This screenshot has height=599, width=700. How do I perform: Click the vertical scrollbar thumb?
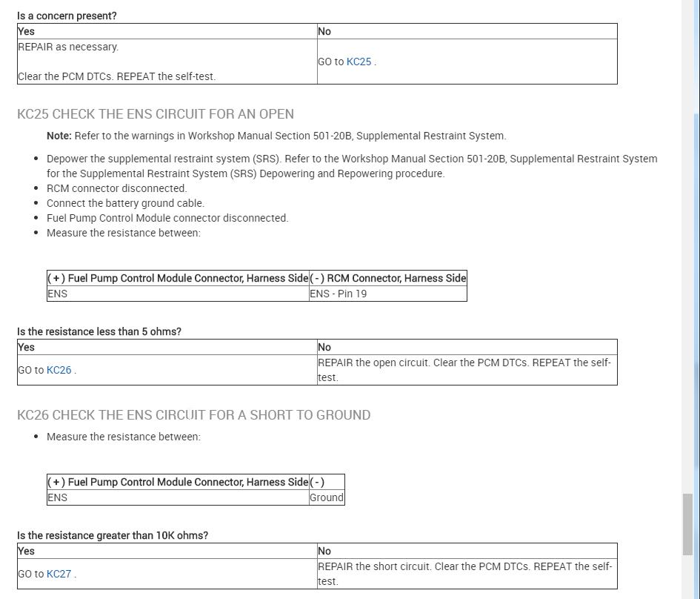coord(688,524)
